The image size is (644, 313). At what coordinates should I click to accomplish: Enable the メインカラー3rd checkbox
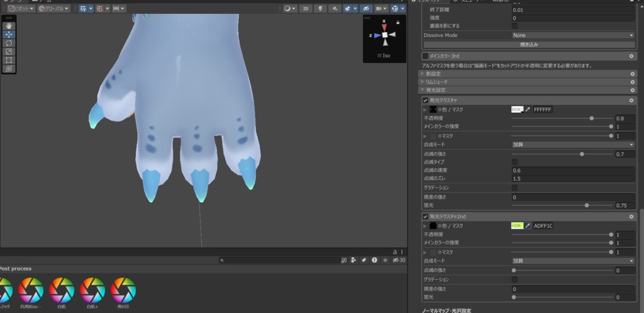coord(426,56)
